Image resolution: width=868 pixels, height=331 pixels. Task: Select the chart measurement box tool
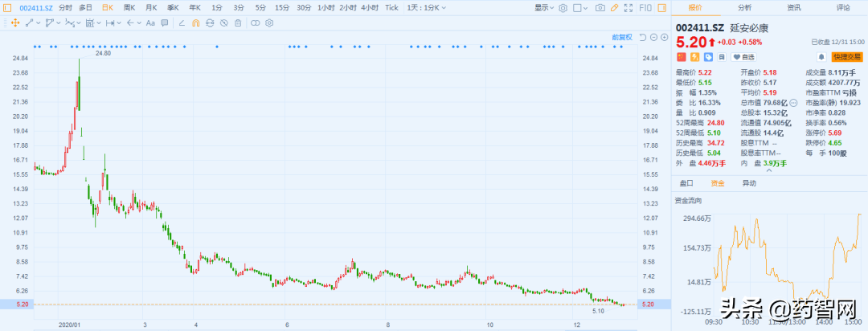90,22
